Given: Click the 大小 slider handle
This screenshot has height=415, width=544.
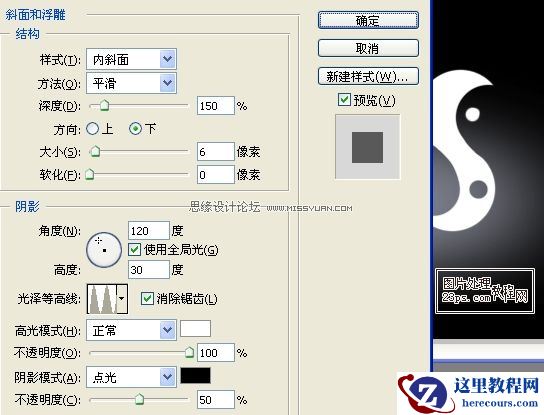Looking at the screenshot, I should pos(95,151).
